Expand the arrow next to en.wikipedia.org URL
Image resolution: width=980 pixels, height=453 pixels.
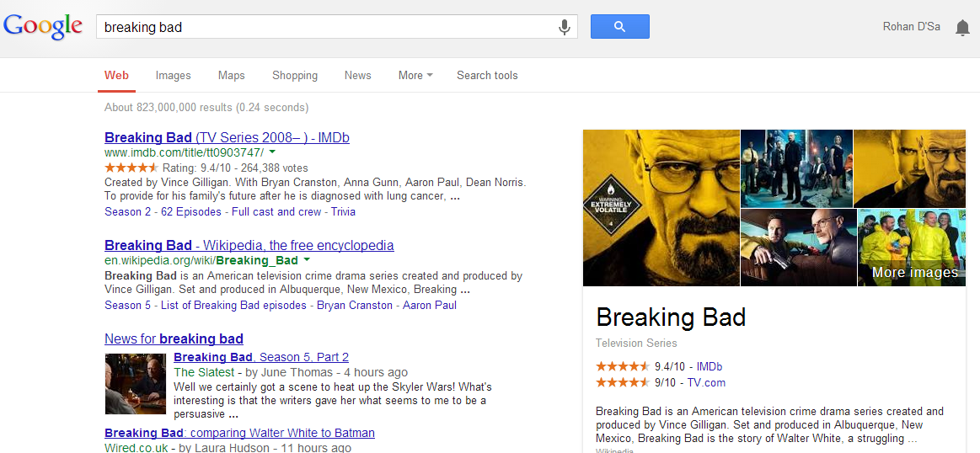pos(307,260)
